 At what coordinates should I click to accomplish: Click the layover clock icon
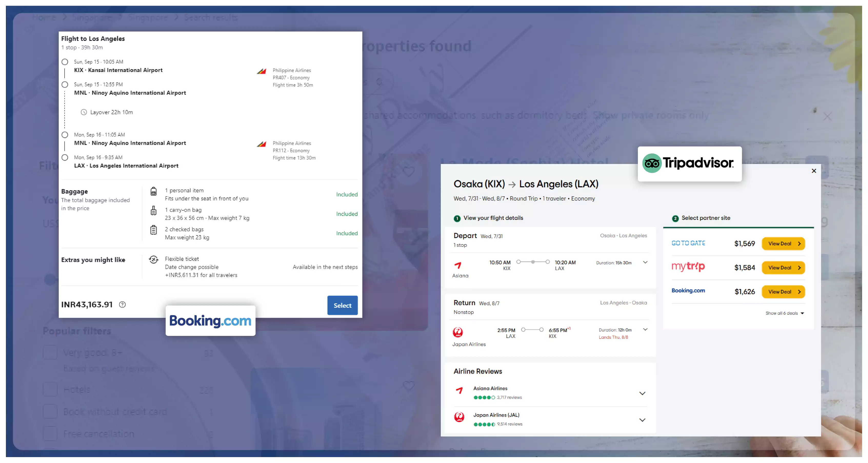pos(84,112)
